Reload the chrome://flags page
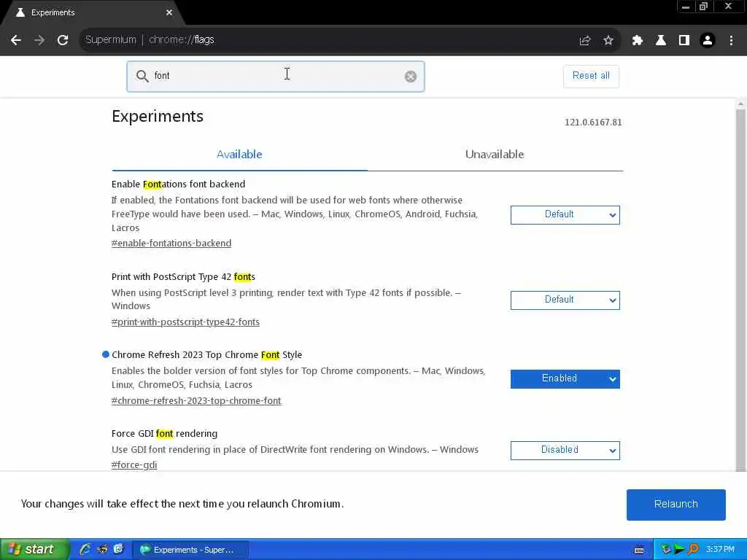 (63, 40)
